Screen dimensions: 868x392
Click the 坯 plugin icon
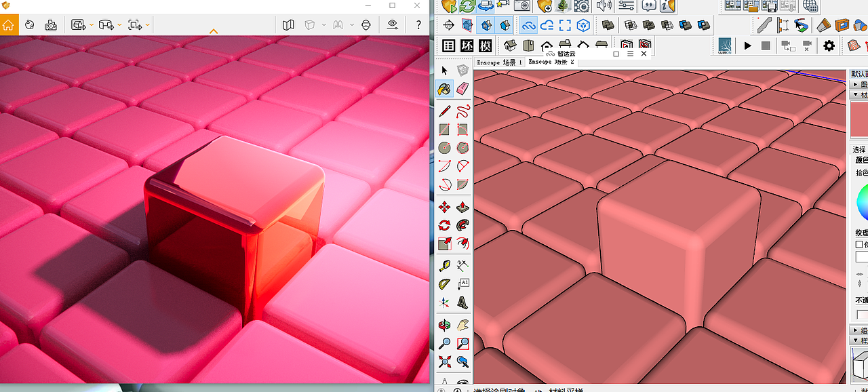[x=467, y=45]
